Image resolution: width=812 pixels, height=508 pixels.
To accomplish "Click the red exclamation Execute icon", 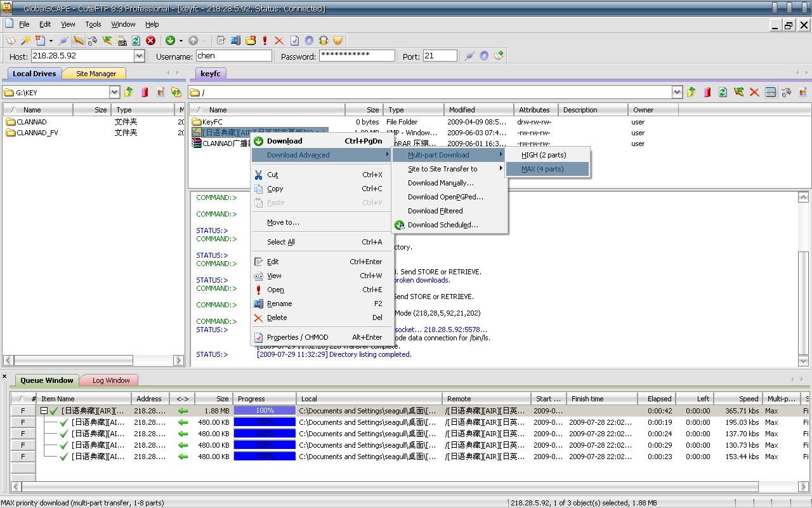I will pyautogui.click(x=265, y=41).
